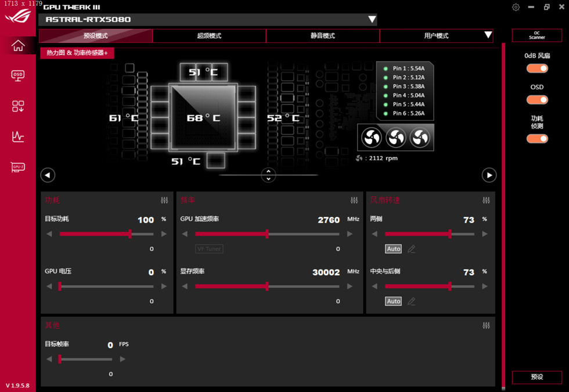Toggle Auto for 中央与后侧 fans

pos(394,301)
